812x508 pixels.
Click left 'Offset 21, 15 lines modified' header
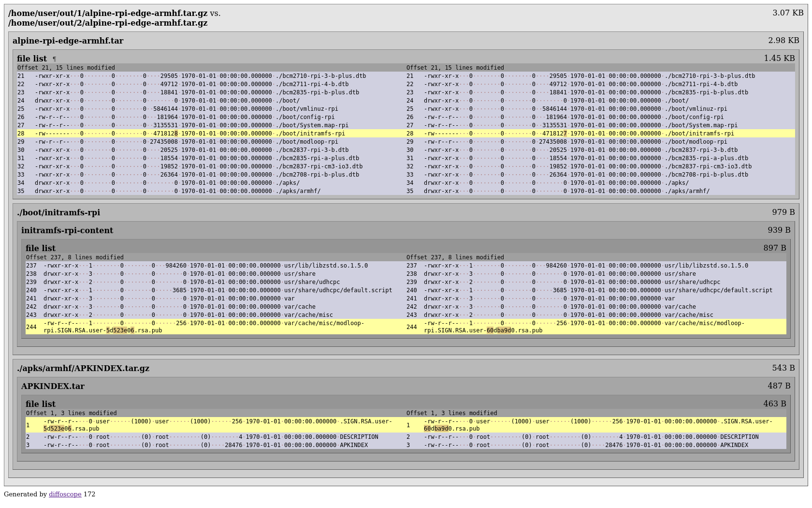point(66,68)
